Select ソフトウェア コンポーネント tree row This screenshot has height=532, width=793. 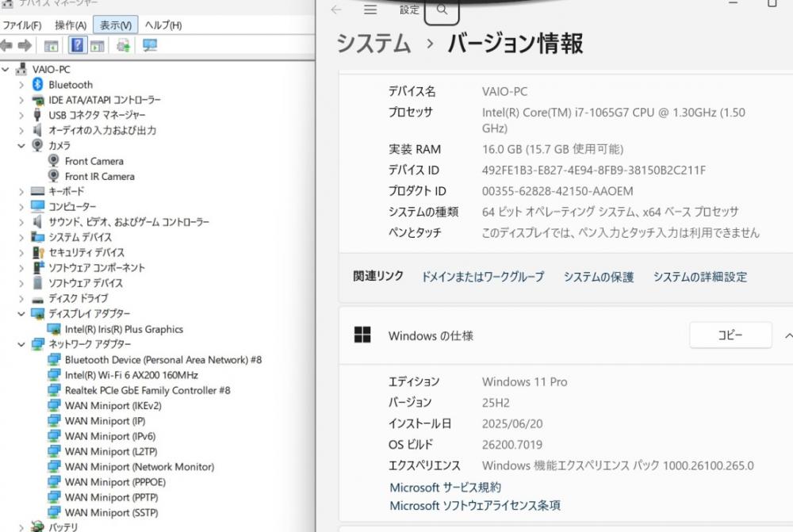[97, 267]
